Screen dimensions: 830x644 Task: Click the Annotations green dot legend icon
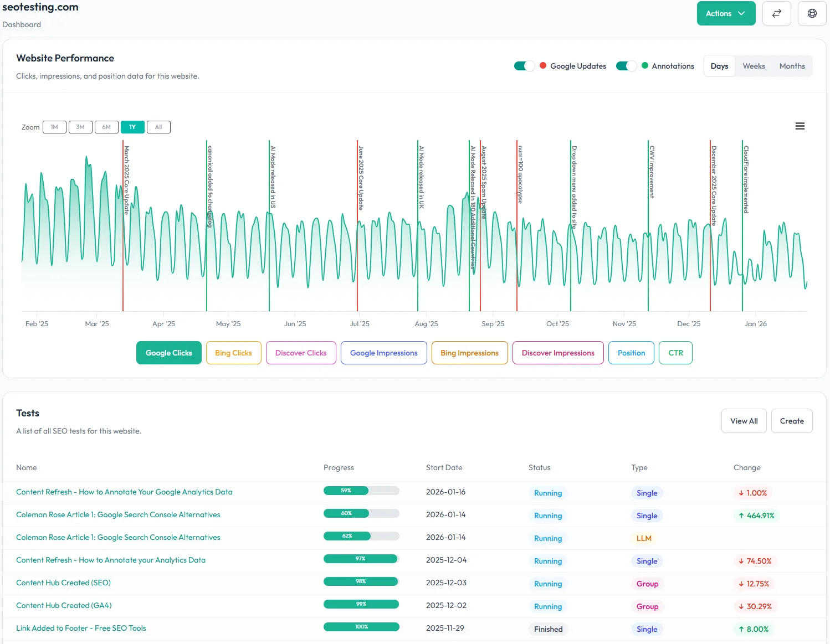pyautogui.click(x=644, y=65)
